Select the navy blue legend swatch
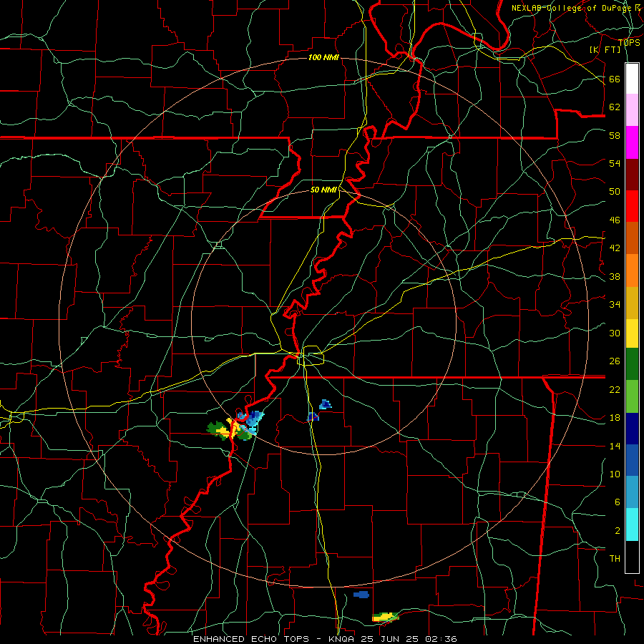The image size is (644, 644). [632, 429]
